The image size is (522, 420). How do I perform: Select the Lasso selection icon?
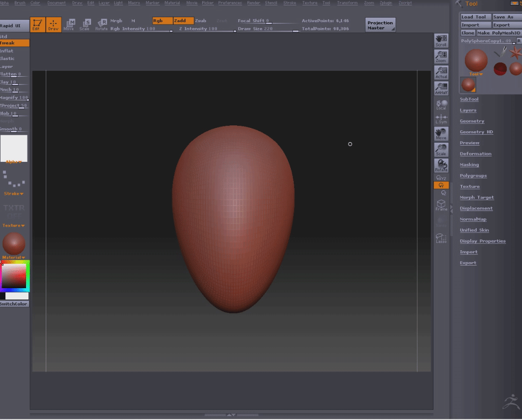[x=441, y=238]
